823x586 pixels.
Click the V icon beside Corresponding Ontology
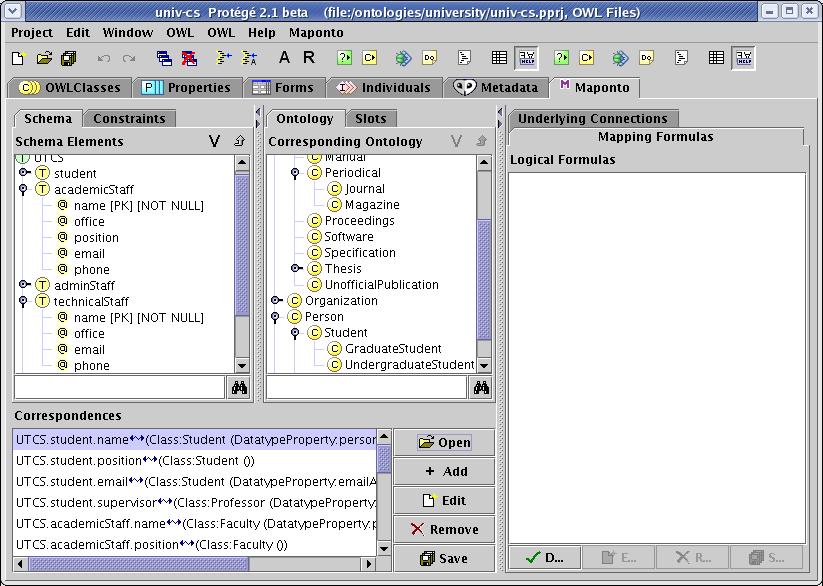(x=456, y=141)
